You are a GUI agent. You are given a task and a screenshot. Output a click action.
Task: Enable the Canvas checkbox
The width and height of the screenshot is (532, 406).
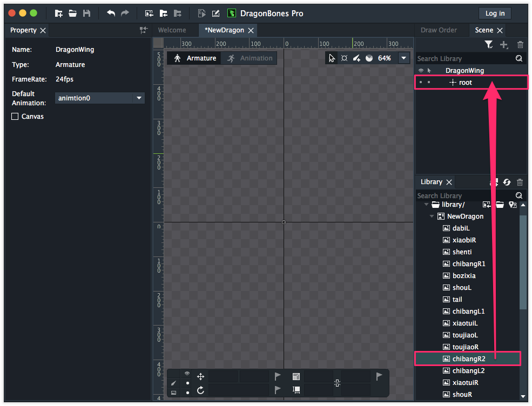tap(15, 116)
